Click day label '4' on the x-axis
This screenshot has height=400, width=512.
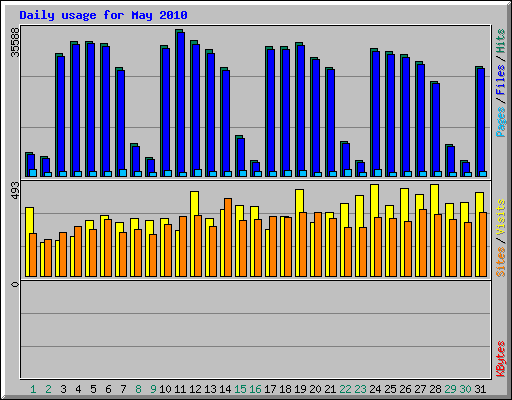(78, 389)
